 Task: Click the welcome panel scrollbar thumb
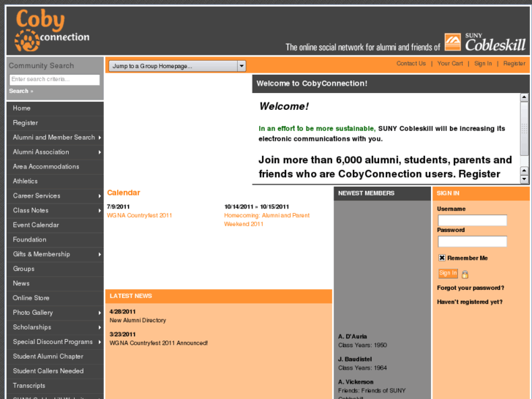(524, 129)
